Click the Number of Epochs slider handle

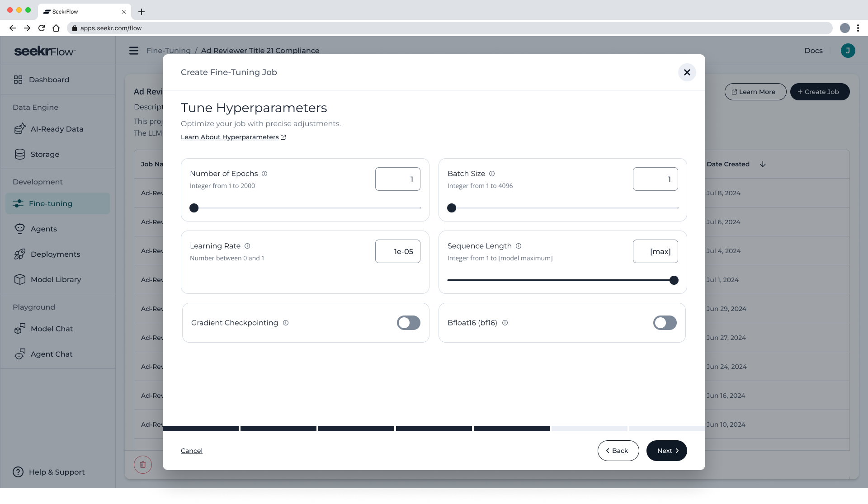(x=194, y=208)
